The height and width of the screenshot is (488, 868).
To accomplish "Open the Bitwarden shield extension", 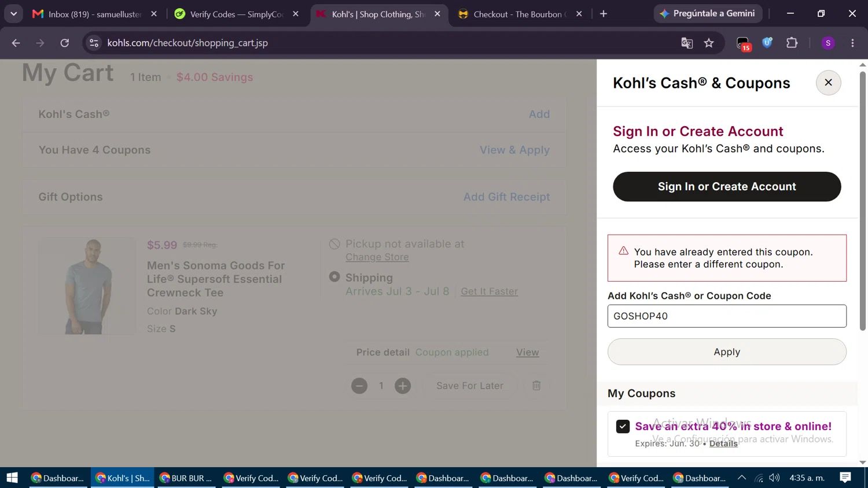I will click(x=767, y=43).
